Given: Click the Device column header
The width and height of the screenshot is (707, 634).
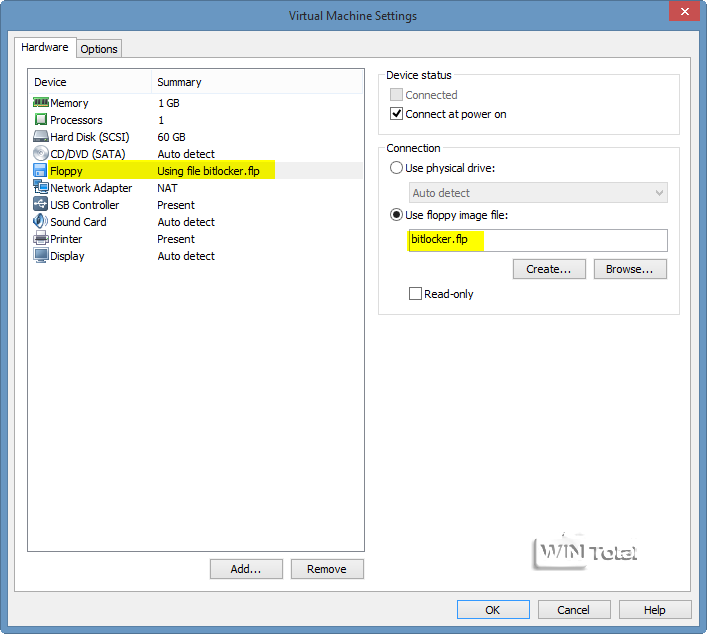Looking at the screenshot, I should point(90,82).
